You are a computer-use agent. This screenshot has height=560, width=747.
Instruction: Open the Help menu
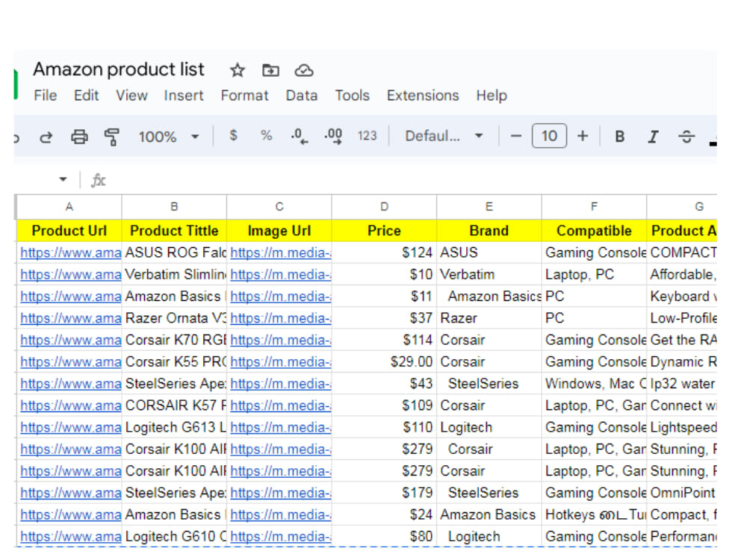point(492,96)
